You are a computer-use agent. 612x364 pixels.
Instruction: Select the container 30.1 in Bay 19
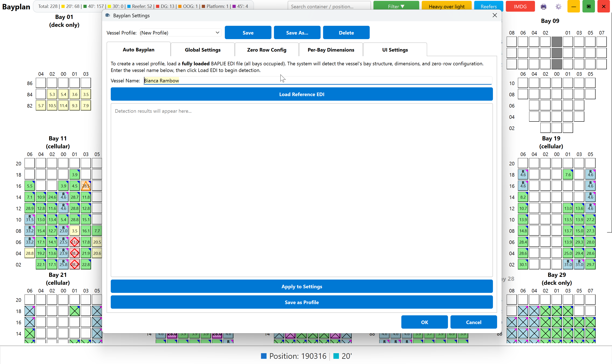(523, 264)
